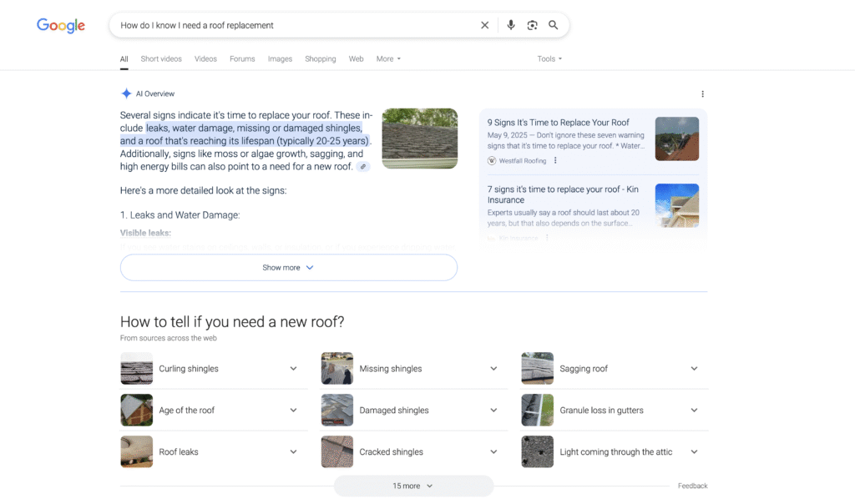Click the Curling shingles thumbnail image
Screen dimensions: 855x504
click(x=136, y=368)
